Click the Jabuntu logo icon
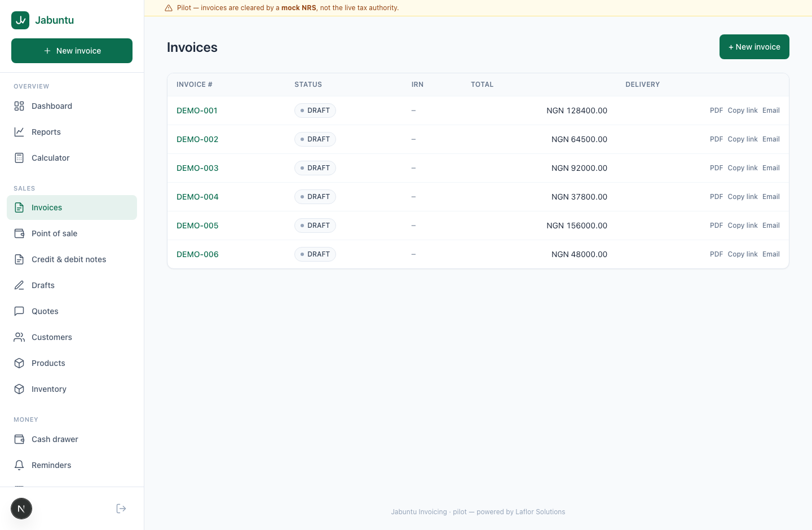Screen dimensions: 812x530 (x=20, y=20)
